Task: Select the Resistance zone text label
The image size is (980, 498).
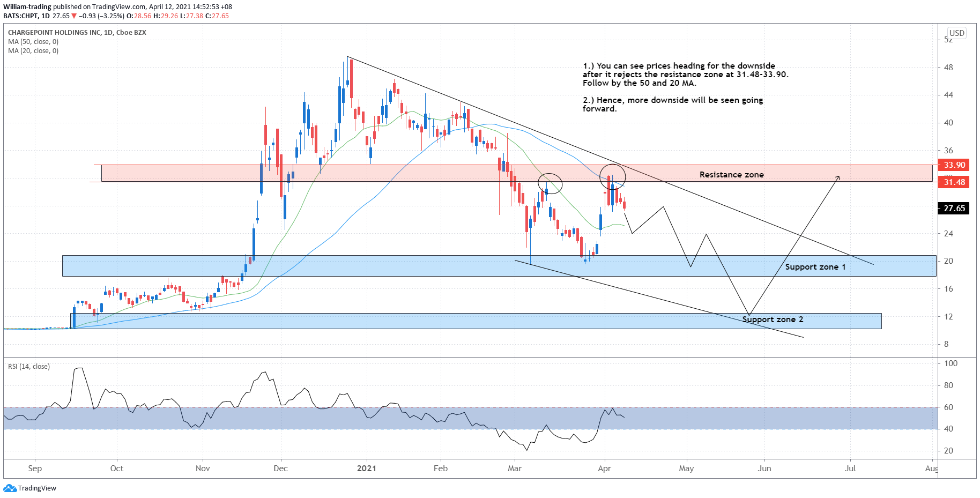Action: pos(731,175)
